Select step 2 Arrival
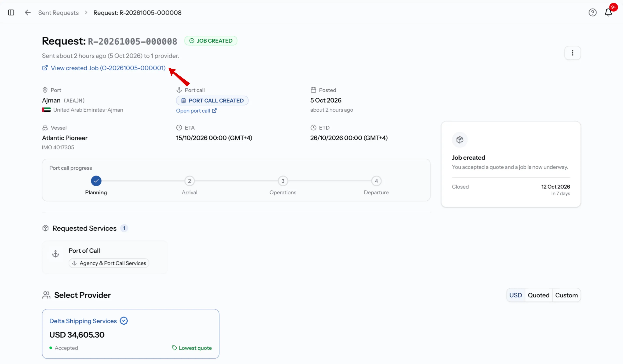Screen dimensions: 623x364 tap(189, 181)
